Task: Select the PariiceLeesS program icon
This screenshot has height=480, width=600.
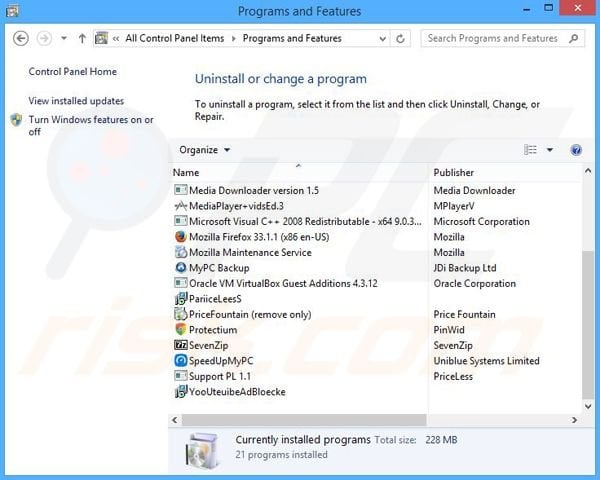Action: (181, 299)
